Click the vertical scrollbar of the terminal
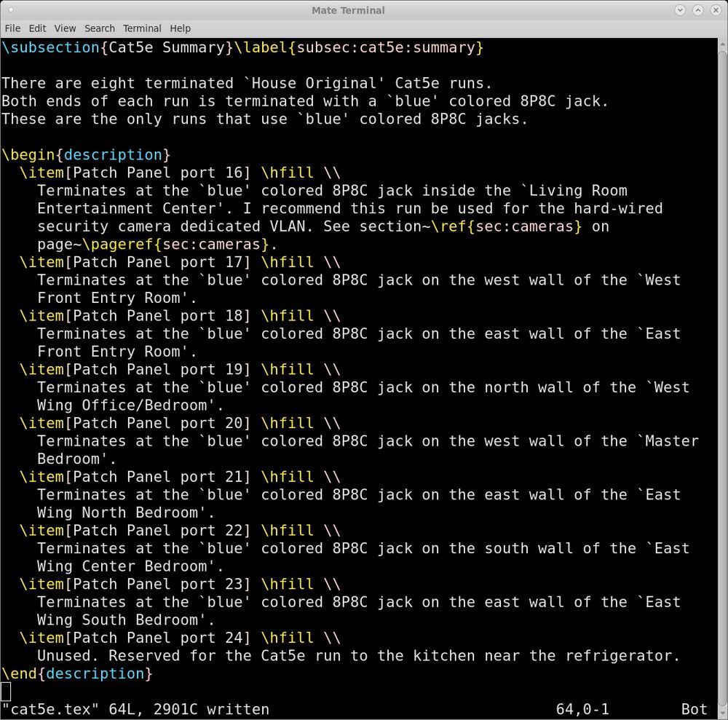 point(722,379)
